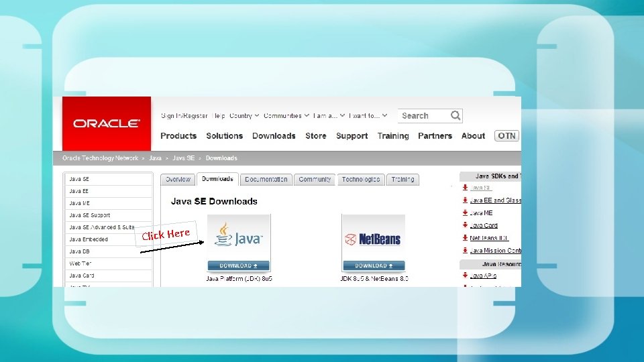The image size is (644, 362).
Task: Open the Country dropdown
Action: tap(244, 116)
